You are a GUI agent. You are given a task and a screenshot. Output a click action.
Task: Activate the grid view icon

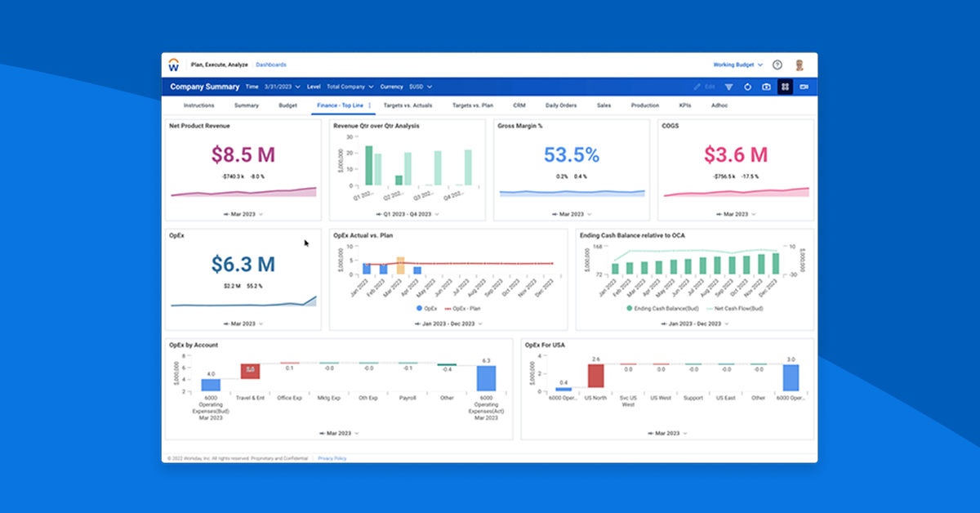(785, 87)
